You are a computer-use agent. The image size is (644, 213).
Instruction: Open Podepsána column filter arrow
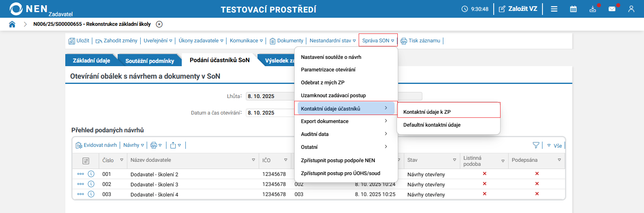tap(559, 160)
